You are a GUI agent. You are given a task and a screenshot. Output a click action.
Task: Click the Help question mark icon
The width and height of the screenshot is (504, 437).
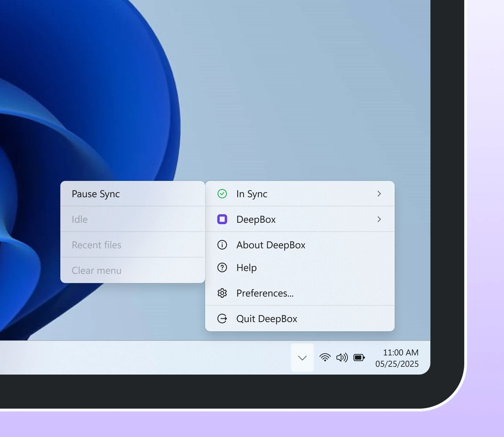(x=222, y=267)
